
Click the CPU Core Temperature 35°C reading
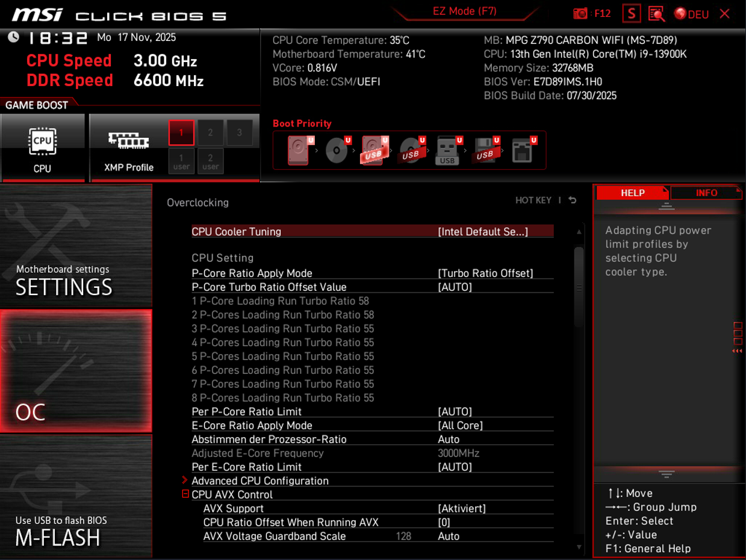[x=341, y=40]
